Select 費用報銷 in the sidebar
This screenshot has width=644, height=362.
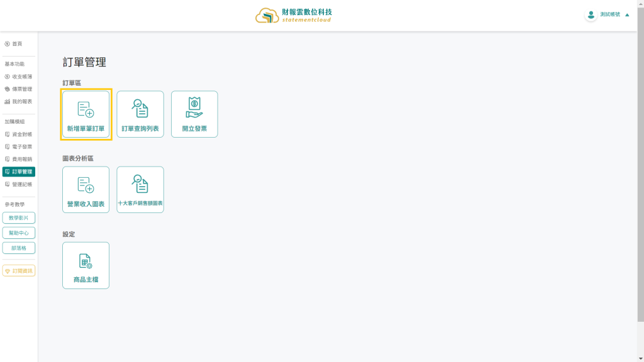pyautogui.click(x=21, y=160)
